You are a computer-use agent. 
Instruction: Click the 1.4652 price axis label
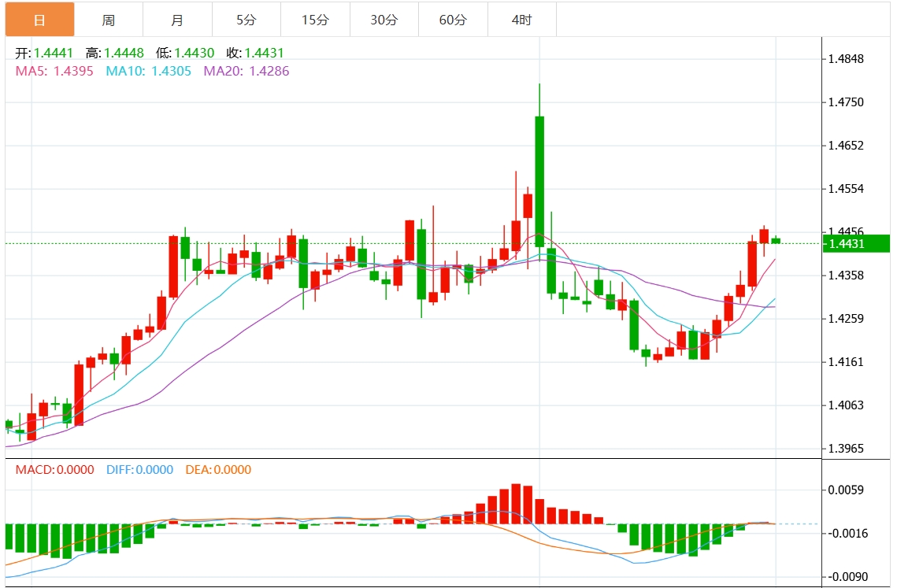[846, 146]
